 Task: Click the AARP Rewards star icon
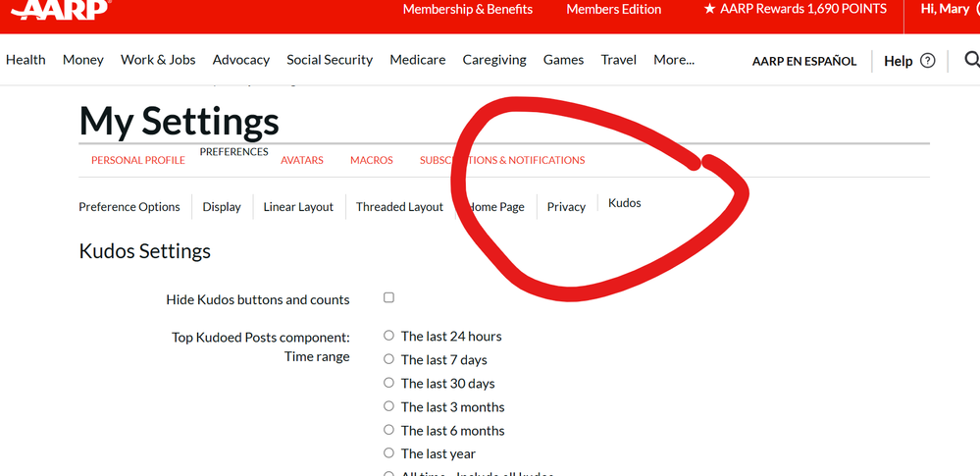[709, 9]
